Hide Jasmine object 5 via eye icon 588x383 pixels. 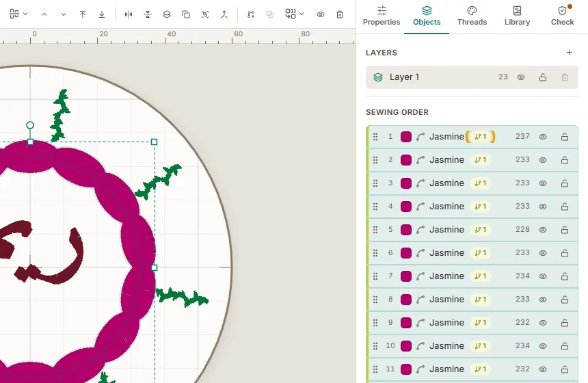[543, 230]
